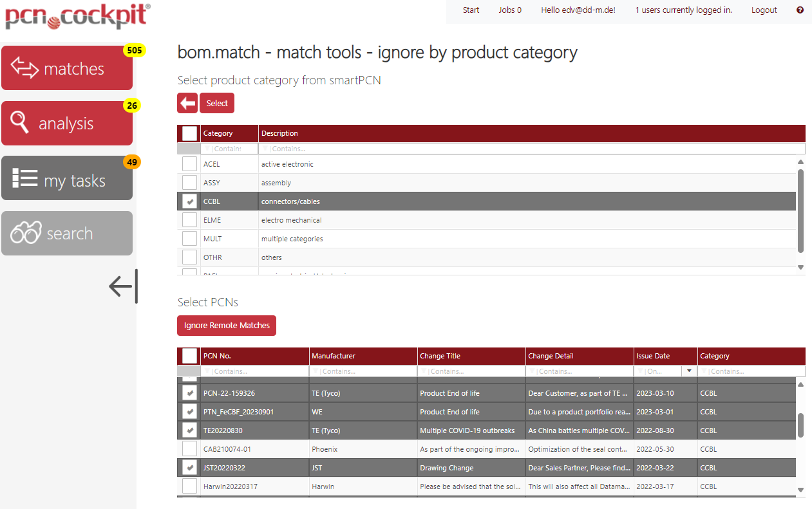Open the my tasks sidebar menu

pos(67,178)
